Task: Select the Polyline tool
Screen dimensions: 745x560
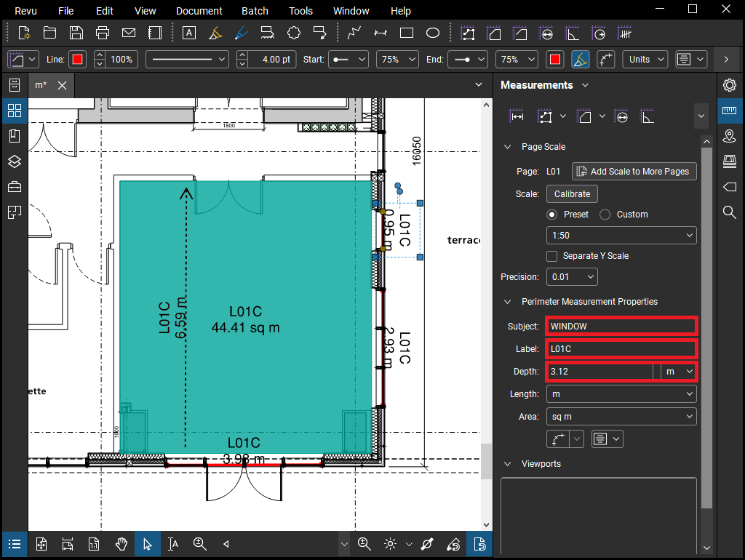Action: click(354, 33)
